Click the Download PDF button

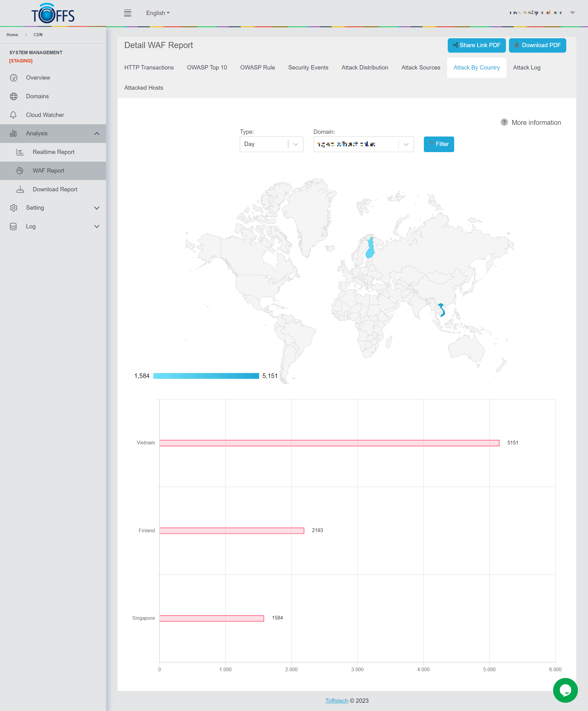(x=537, y=45)
